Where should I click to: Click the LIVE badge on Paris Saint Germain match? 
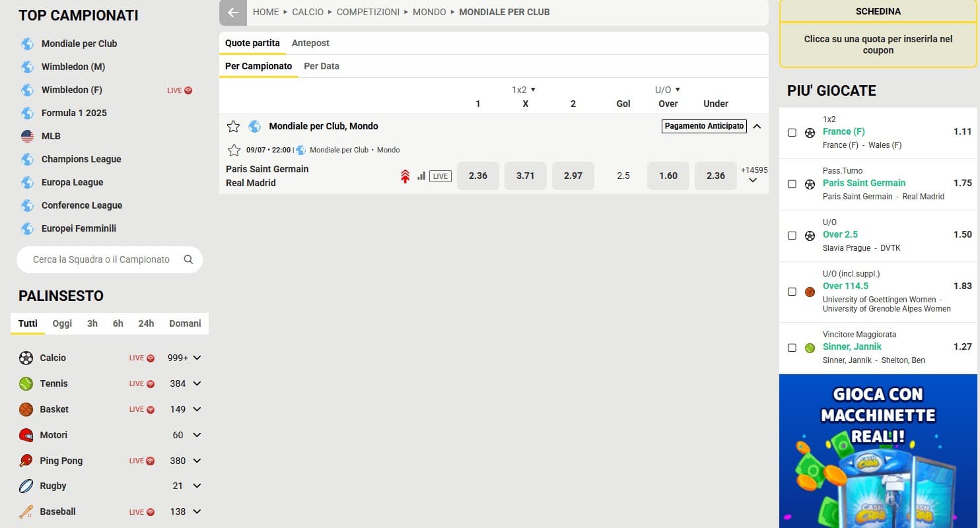pyautogui.click(x=440, y=176)
